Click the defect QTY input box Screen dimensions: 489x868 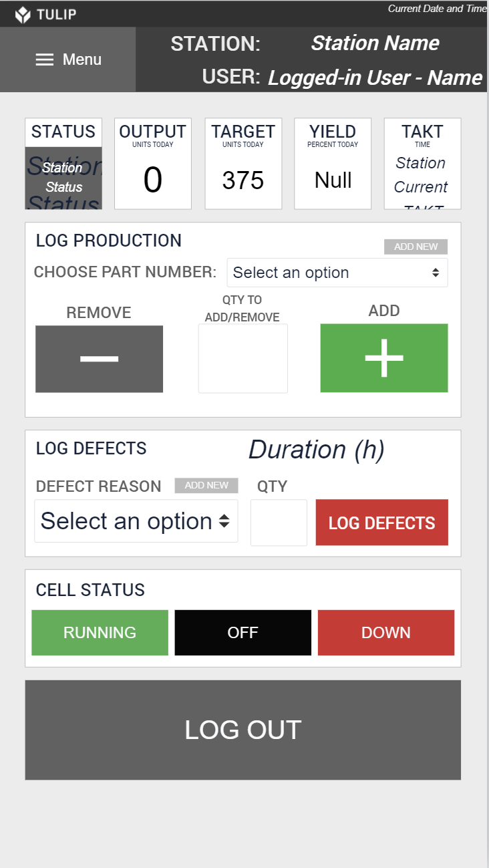[x=279, y=522]
